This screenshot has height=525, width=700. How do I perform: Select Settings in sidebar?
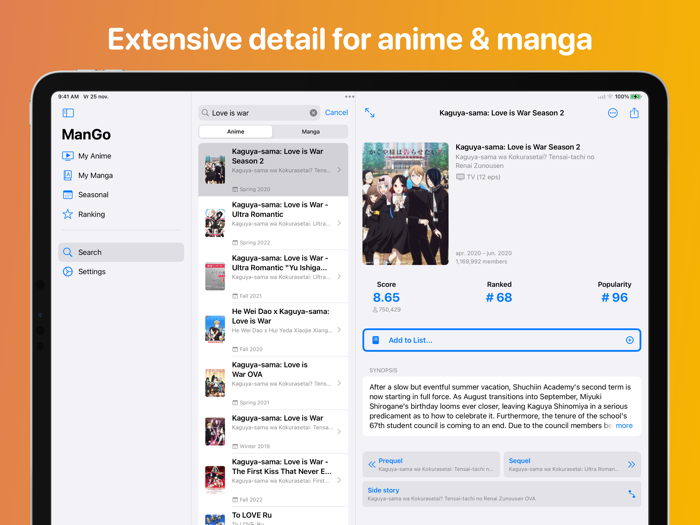(121, 271)
